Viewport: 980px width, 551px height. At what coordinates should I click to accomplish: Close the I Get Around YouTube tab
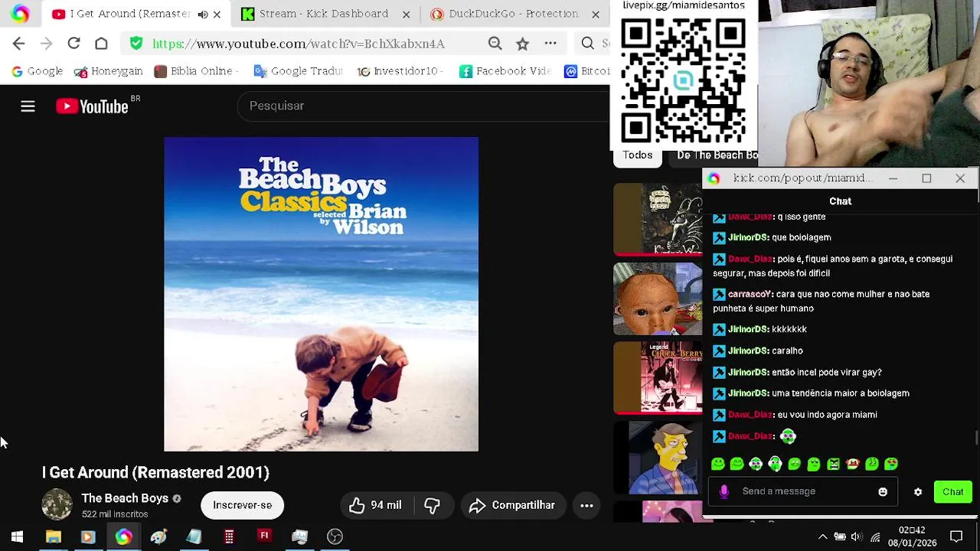coord(217,14)
